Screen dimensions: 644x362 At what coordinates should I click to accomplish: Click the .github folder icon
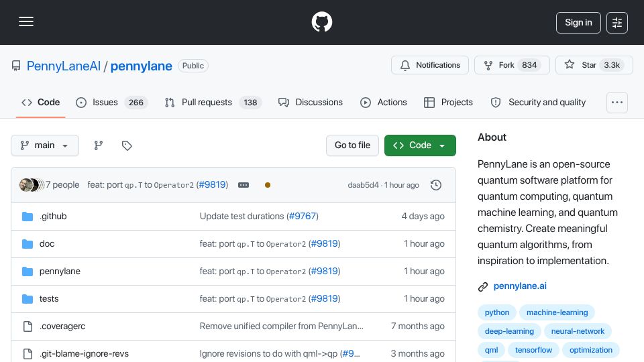pyautogui.click(x=28, y=217)
